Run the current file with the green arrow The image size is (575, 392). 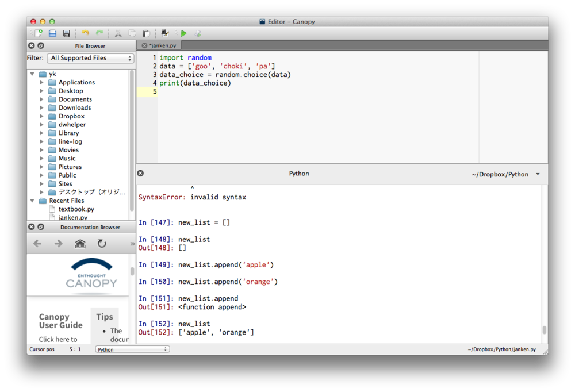tap(183, 33)
